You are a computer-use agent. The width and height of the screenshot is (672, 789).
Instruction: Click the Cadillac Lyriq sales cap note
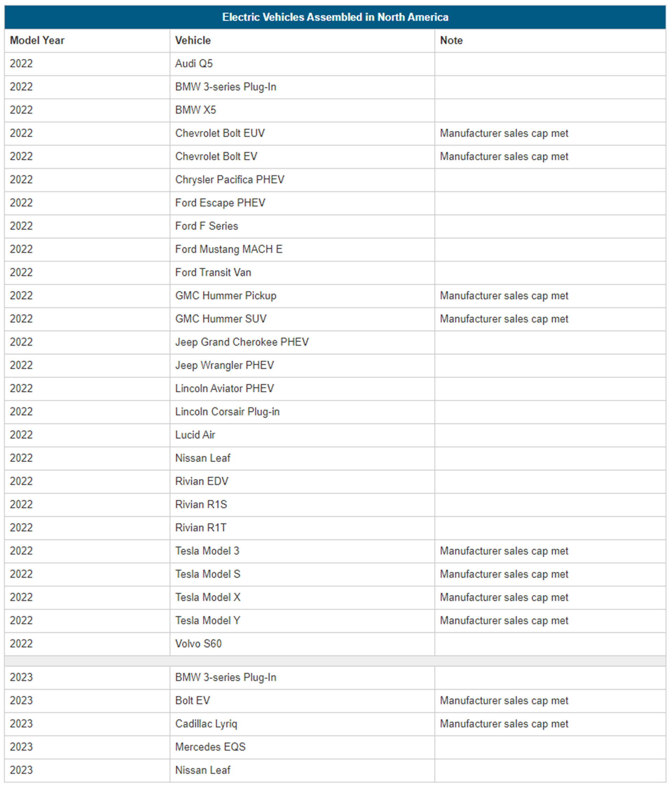point(504,724)
